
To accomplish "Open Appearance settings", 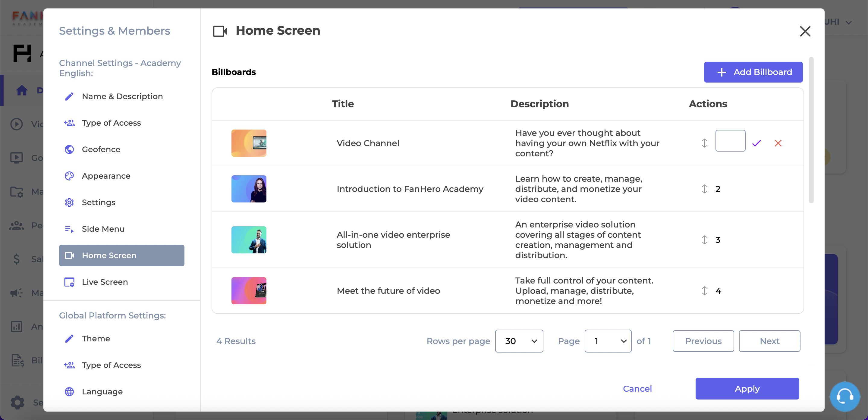I will [x=122, y=176].
